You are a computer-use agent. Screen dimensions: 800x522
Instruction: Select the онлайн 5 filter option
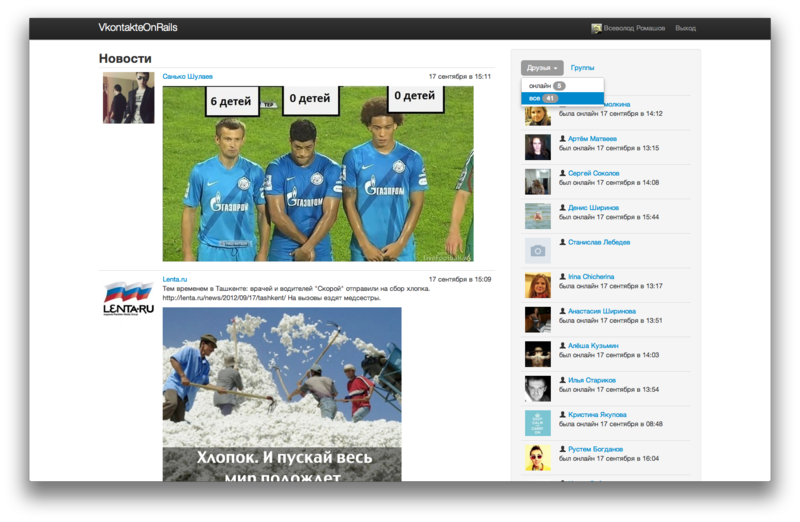(562, 85)
